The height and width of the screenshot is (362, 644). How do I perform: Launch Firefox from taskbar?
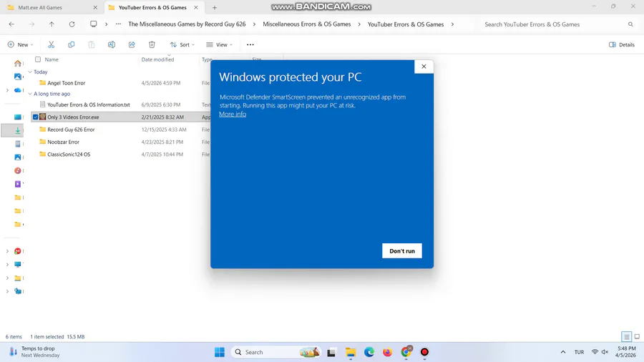387,352
